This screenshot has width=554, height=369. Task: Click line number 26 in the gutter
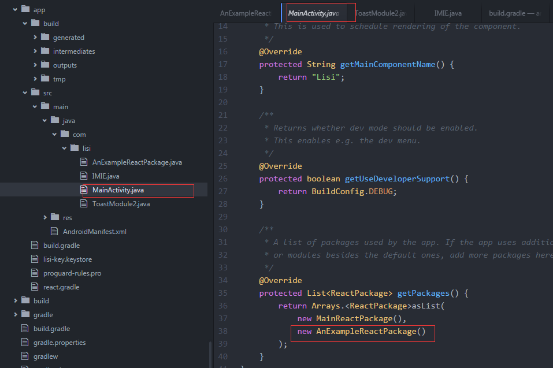(223, 179)
